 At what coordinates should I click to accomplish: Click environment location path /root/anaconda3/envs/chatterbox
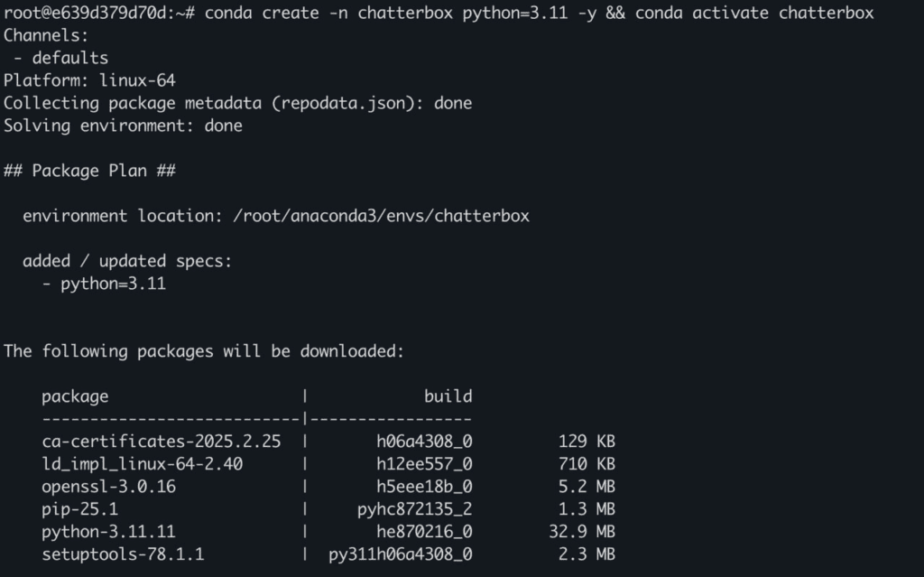382,216
